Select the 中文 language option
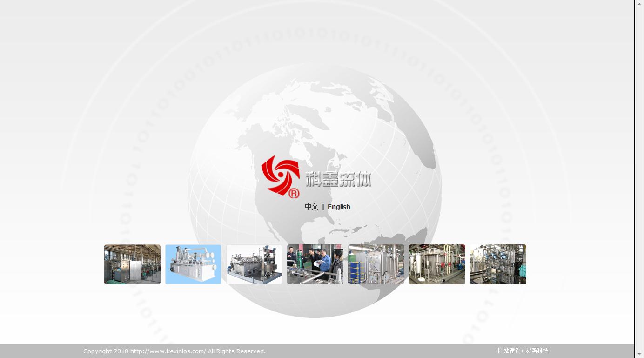Screen dimensions: 644x358 tap(311, 207)
